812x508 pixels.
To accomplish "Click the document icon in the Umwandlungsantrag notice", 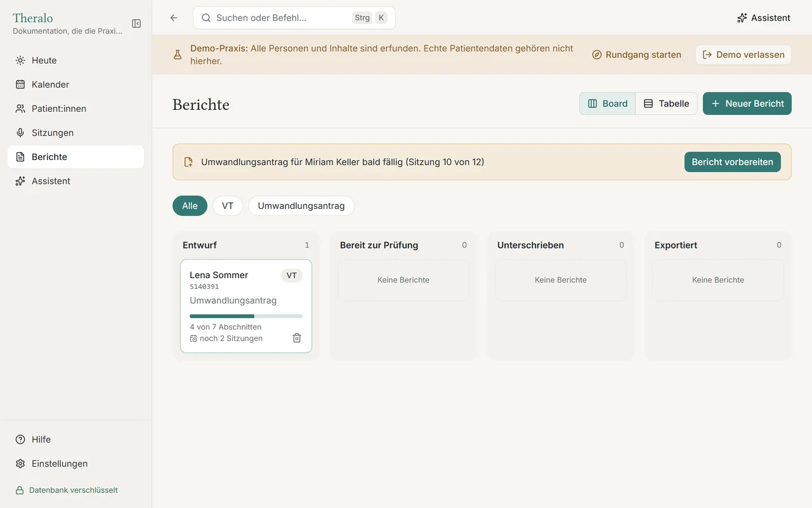I will 188,162.
